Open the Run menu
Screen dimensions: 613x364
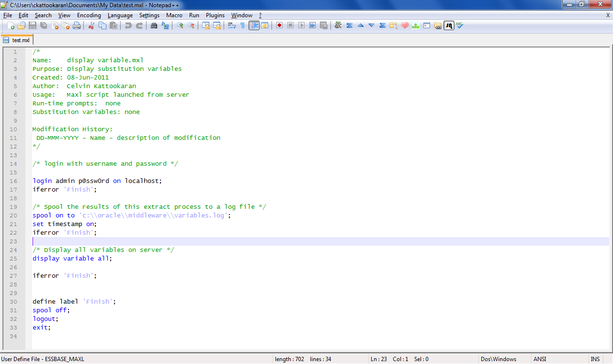click(194, 15)
